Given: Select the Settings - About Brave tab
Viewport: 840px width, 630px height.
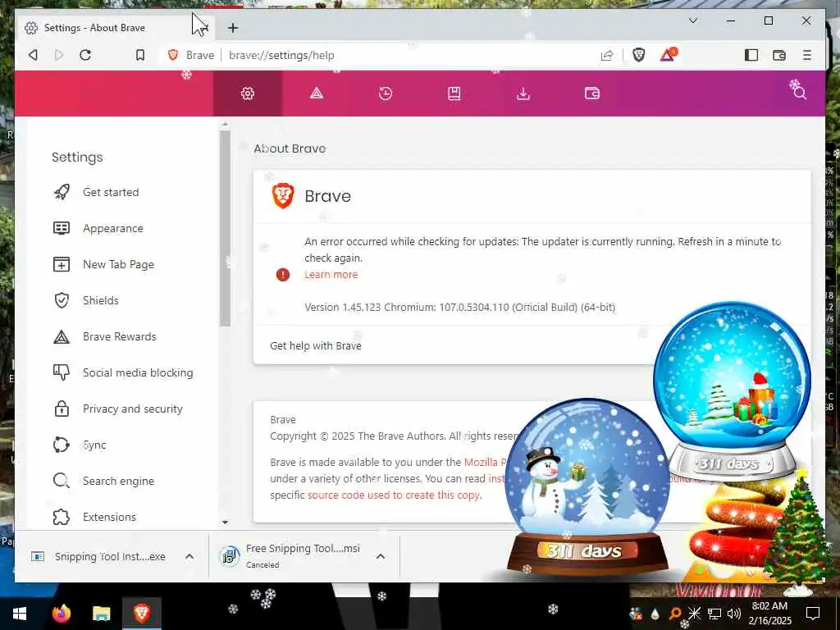Looking at the screenshot, I should coord(94,28).
